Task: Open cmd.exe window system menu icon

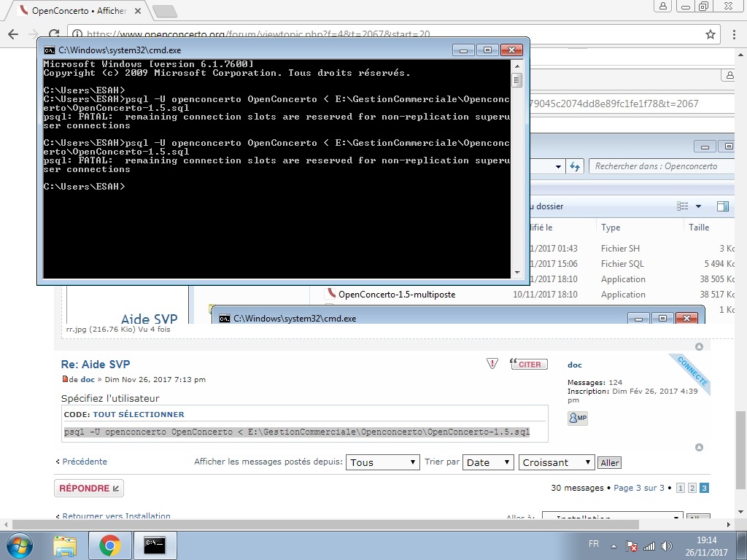Action: point(49,50)
